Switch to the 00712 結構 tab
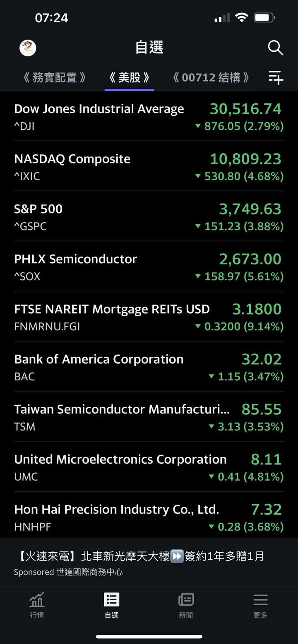 coord(211,77)
